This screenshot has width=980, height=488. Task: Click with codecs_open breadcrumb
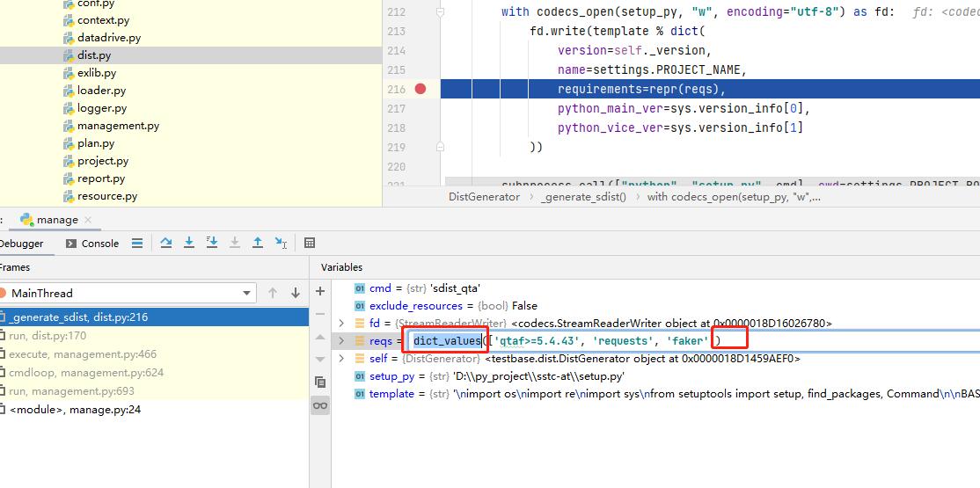(x=734, y=197)
